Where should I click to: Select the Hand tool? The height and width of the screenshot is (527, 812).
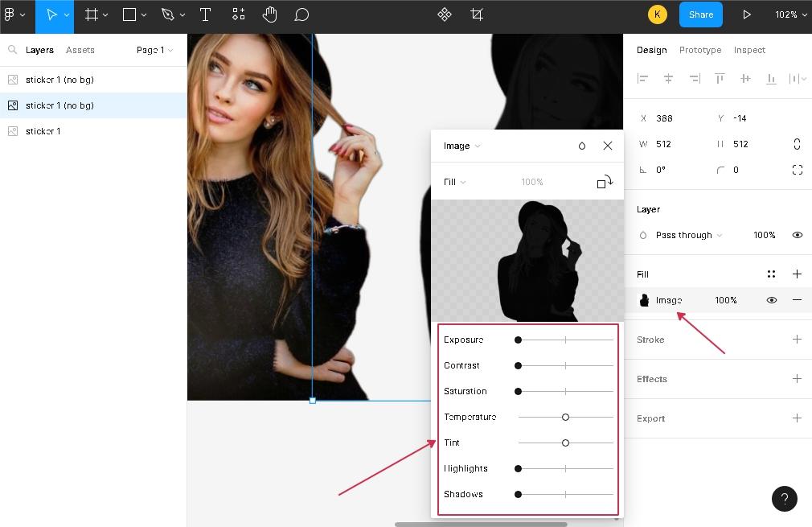[x=270, y=14]
